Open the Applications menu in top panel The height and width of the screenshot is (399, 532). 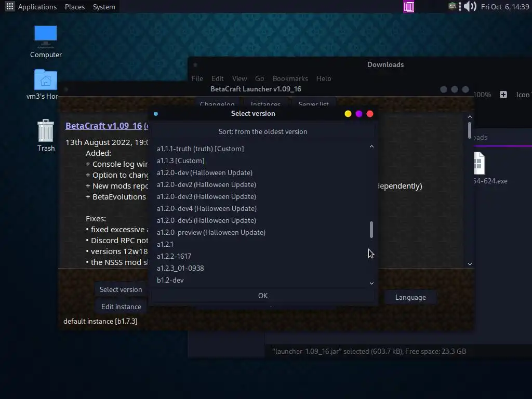(37, 7)
